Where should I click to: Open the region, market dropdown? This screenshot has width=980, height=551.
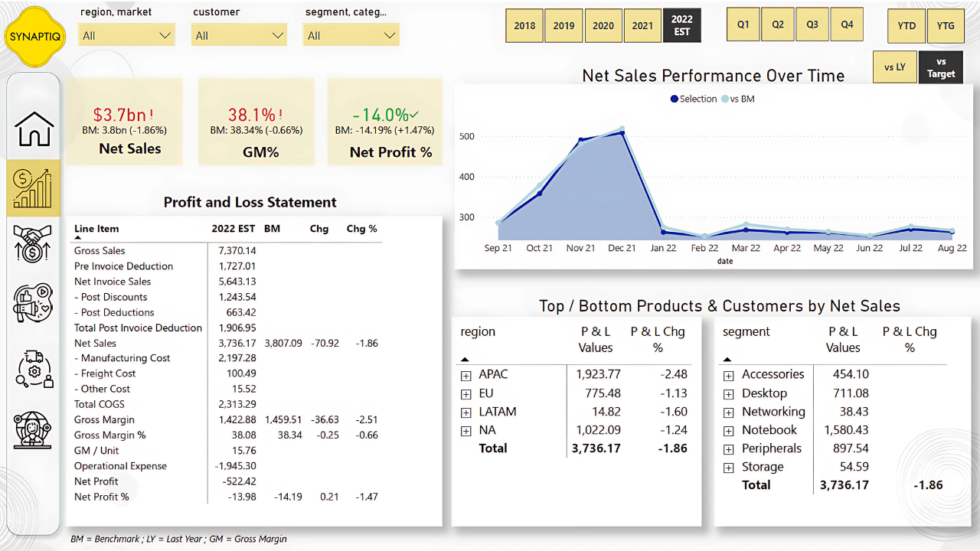coord(127,35)
